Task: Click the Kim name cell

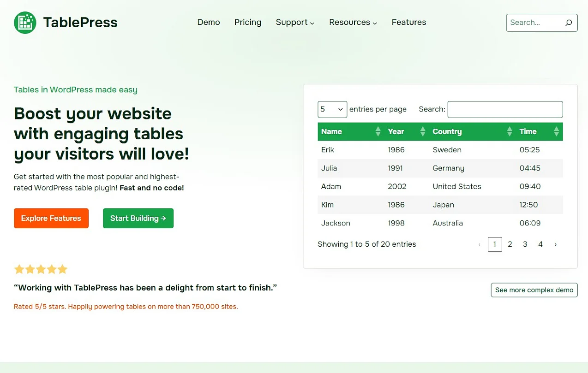Action: tap(351, 205)
